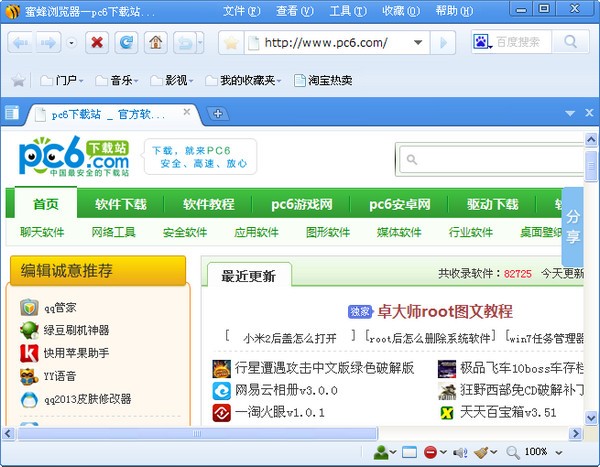Click the pc6 site search field

point(492,159)
